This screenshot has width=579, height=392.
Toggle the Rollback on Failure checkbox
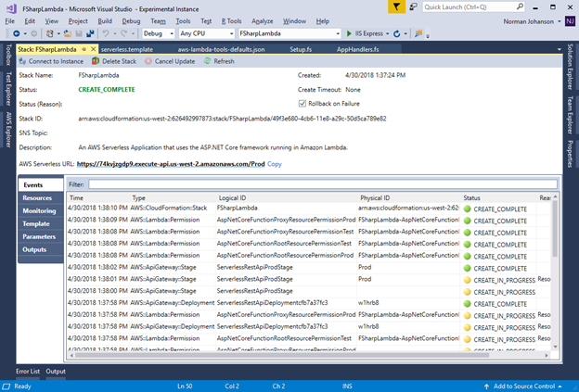(x=302, y=104)
